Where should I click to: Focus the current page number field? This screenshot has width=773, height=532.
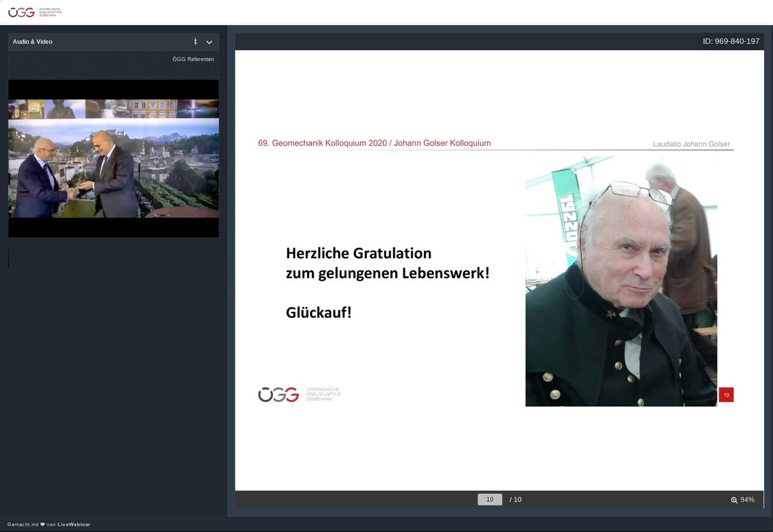(x=490, y=499)
